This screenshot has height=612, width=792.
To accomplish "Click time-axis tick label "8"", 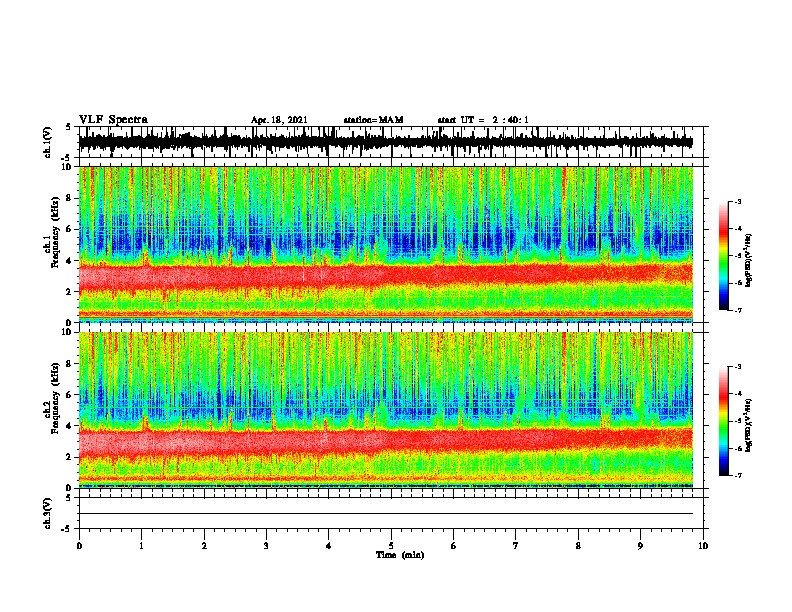I will [578, 546].
